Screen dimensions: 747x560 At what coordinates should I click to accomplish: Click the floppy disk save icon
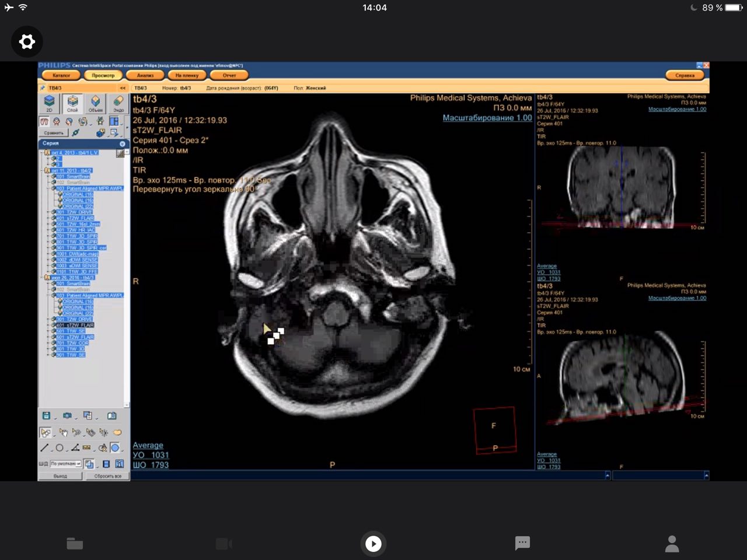[x=46, y=416]
